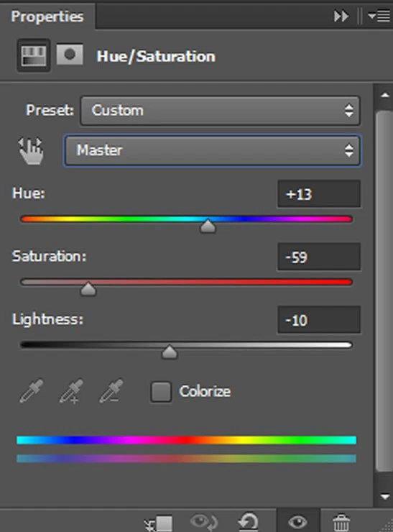Clip adjustment to layer below
Image resolution: width=393 pixels, height=532 pixels.
tap(159, 523)
